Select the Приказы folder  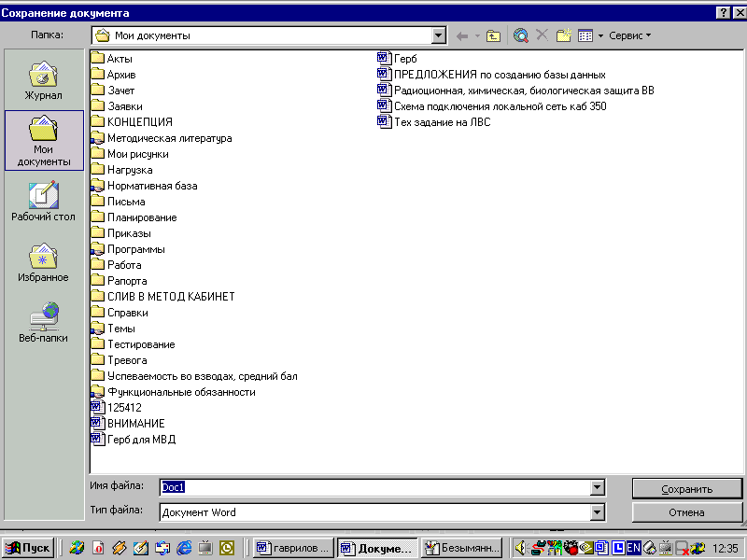tap(121, 233)
